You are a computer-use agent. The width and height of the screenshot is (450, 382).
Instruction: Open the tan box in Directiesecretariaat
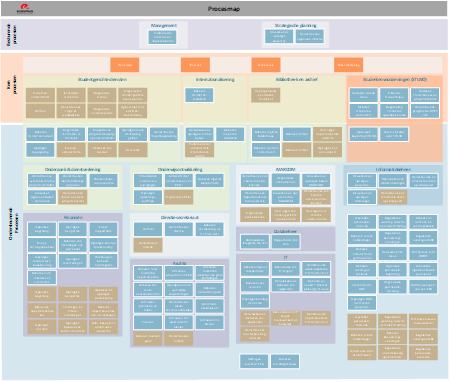(148, 245)
